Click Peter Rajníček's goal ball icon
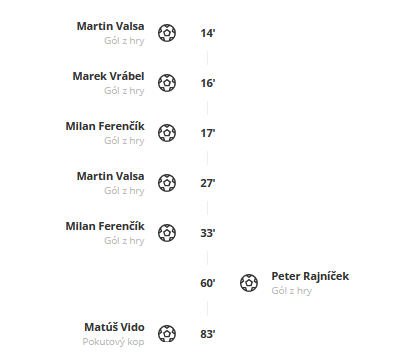 pos(249,283)
